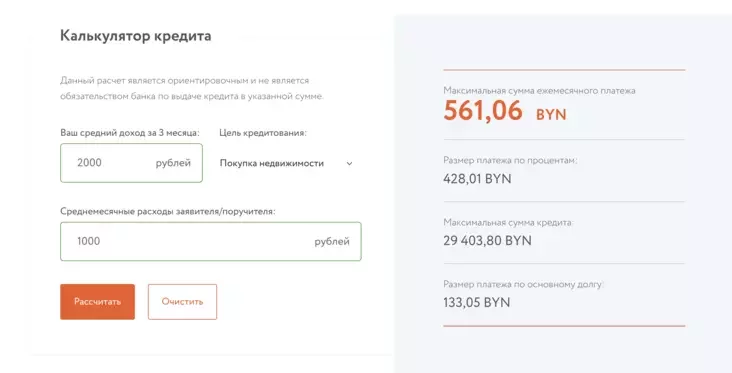The image size is (732, 373).
Task: Click the dropdown chevron next to Покупка недвижимости
Action: pyautogui.click(x=349, y=163)
